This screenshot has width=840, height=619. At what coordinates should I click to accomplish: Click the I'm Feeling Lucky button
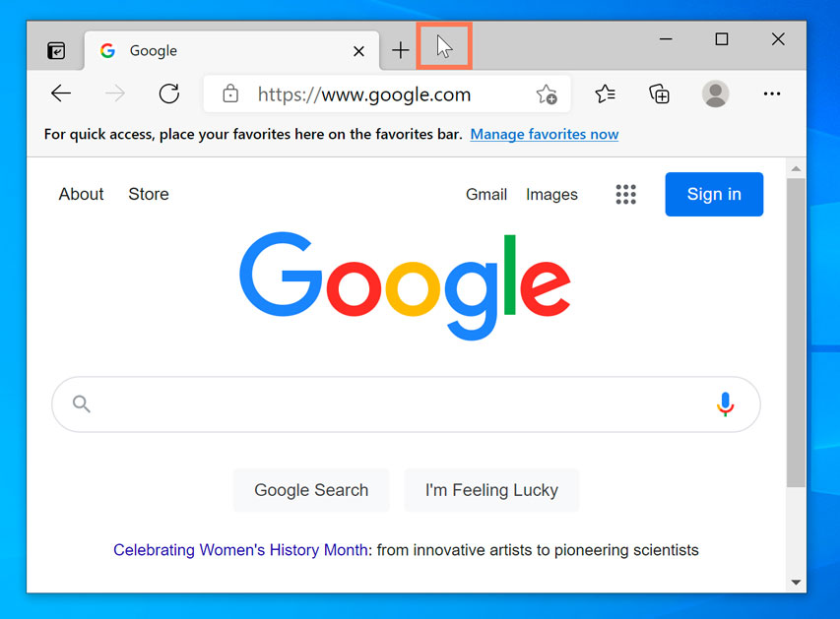point(491,490)
